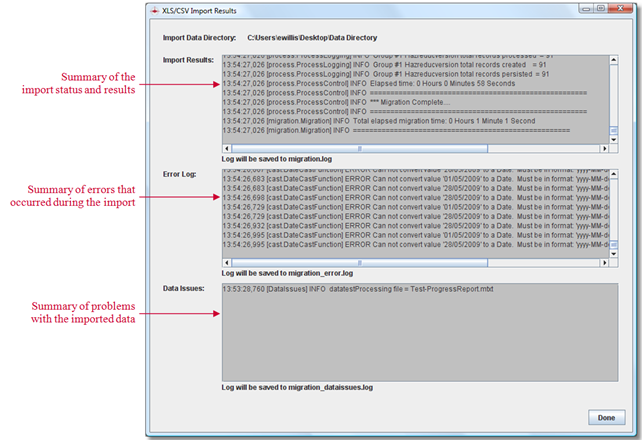
Task: Click Error Log scroll down arrow
Action: point(612,253)
